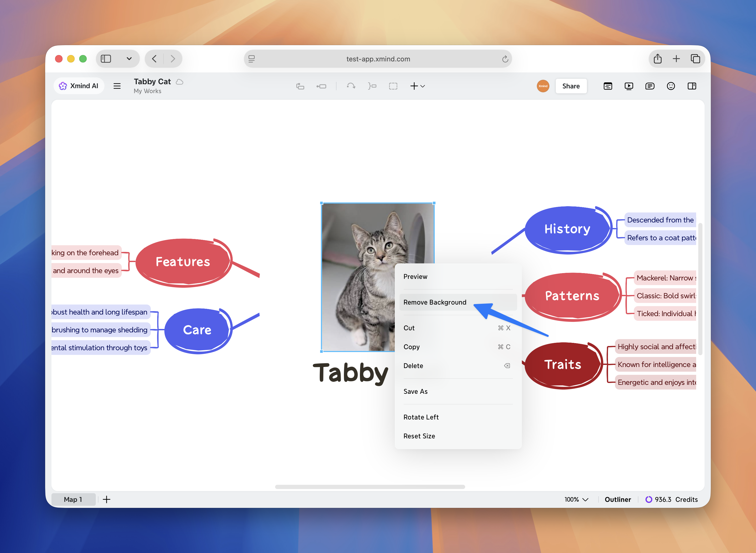Add a summary using the brace icon

click(x=372, y=86)
